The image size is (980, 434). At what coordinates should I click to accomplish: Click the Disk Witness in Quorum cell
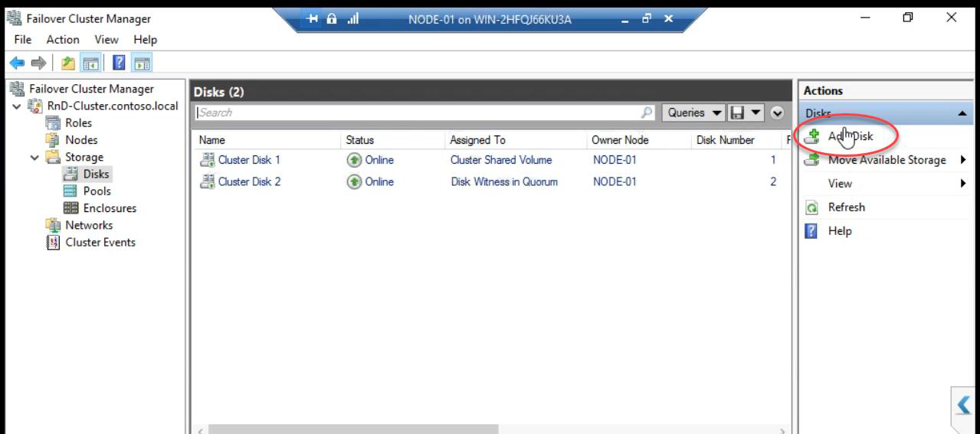[503, 181]
